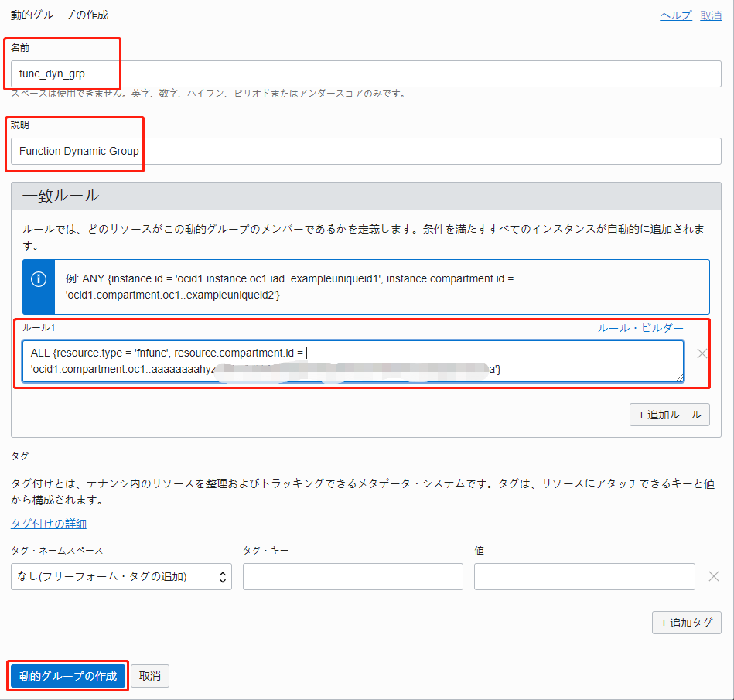Click the 取消 link in the header
Image resolution: width=734 pixels, height=700 pixels.
(x=710, y=15)
